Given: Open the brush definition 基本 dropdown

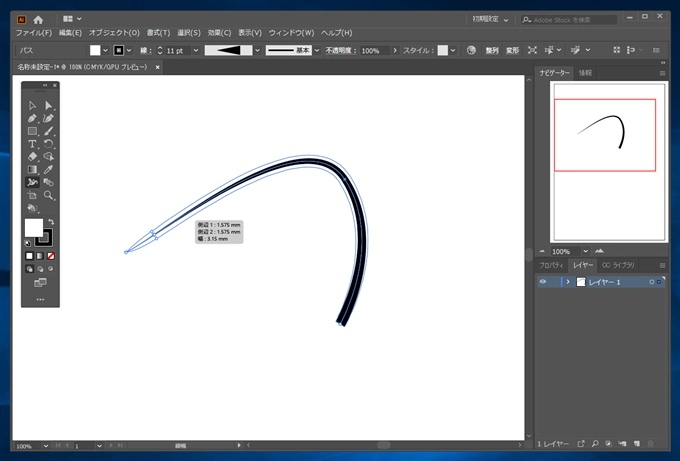Looking at the screenshot, I should 317,51.
